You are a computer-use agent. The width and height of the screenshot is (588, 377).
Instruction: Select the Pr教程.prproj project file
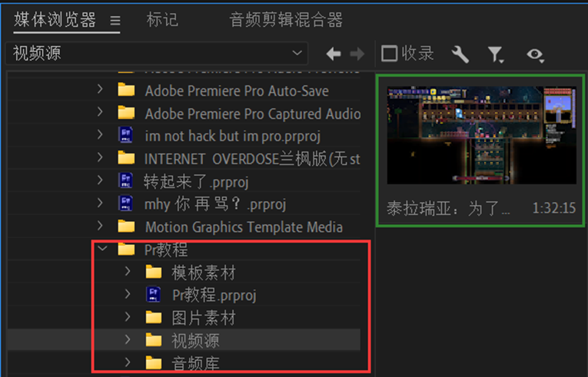click(x=214, y=295)
